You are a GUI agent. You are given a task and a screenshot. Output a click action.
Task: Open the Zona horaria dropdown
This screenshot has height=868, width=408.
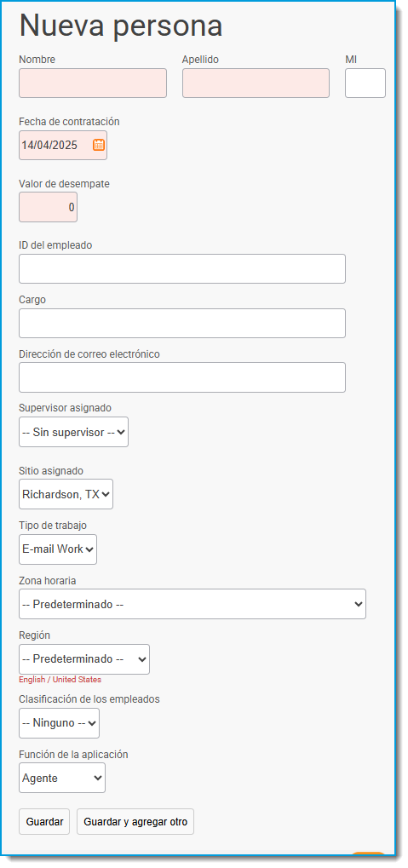pyautogui.click(x=193, y=604)
